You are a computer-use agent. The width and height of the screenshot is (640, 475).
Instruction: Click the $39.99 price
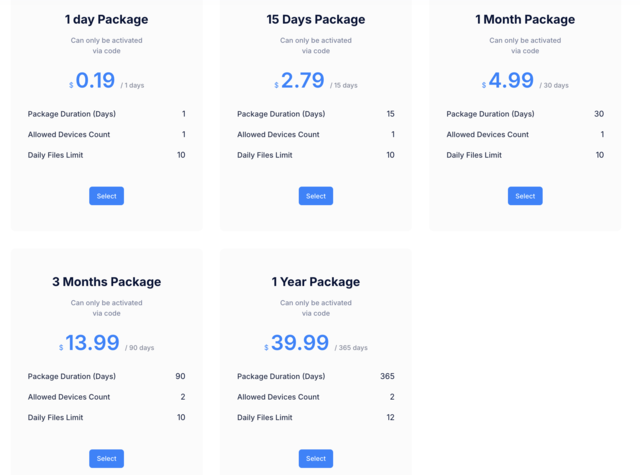click(x=300, y=343)
